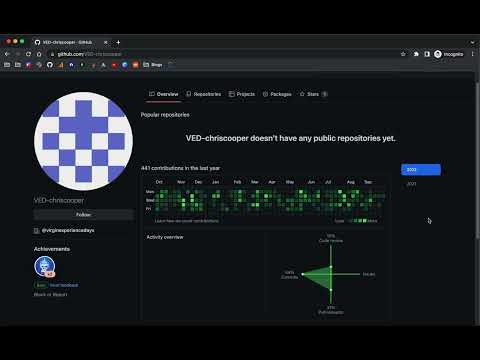Click the 441 contributions heading
Viewport: 480px width, 360px height.
(x=180, y=168)
